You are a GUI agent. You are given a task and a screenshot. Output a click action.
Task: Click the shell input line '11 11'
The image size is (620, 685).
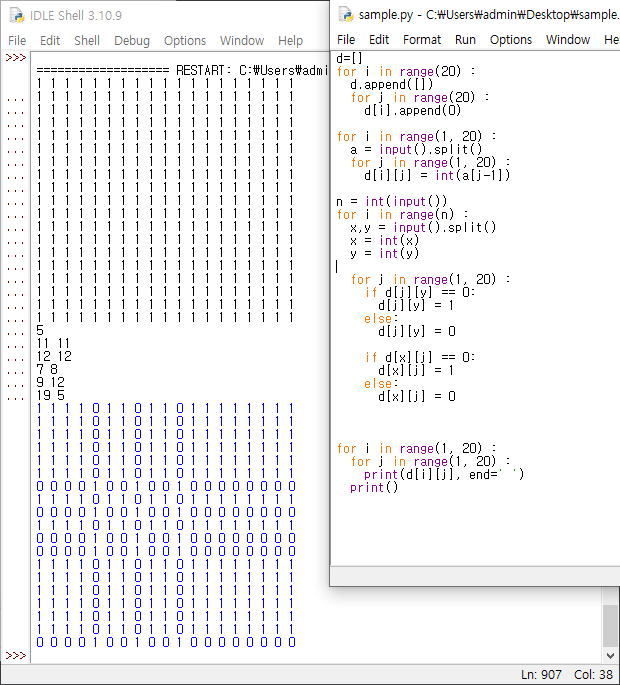[53, 343]
